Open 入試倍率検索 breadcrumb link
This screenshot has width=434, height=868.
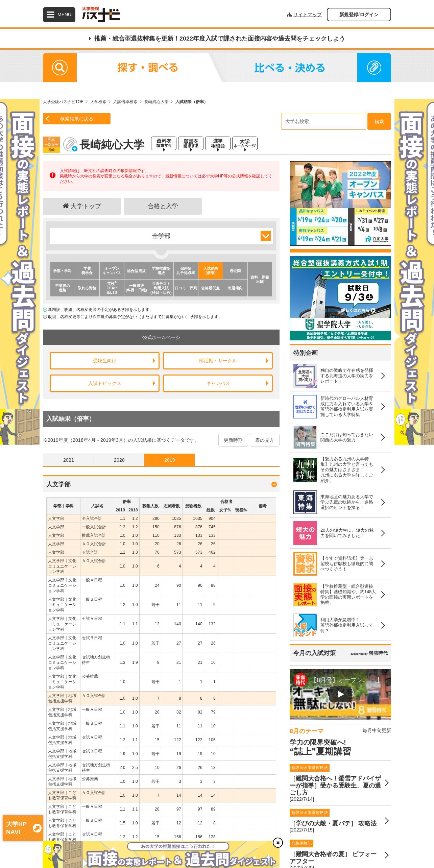(x=125, y=102)
